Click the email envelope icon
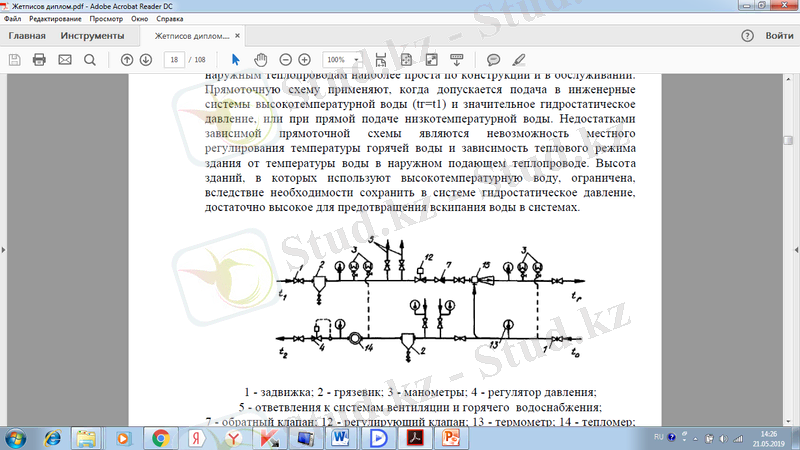The image size is (800, 450). (x=65, y=59)
